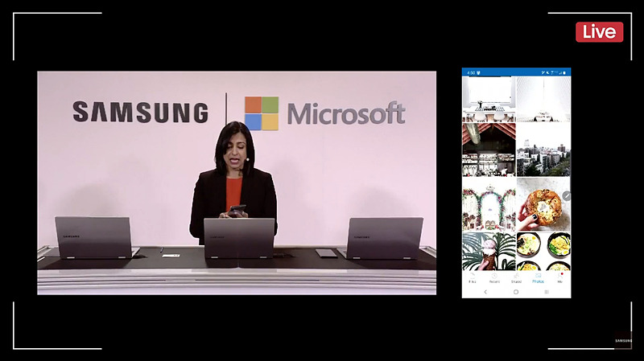This screenshot has height=361, width=644.
Task: Tap the Android home circle button
Action: tap(516, 292)
